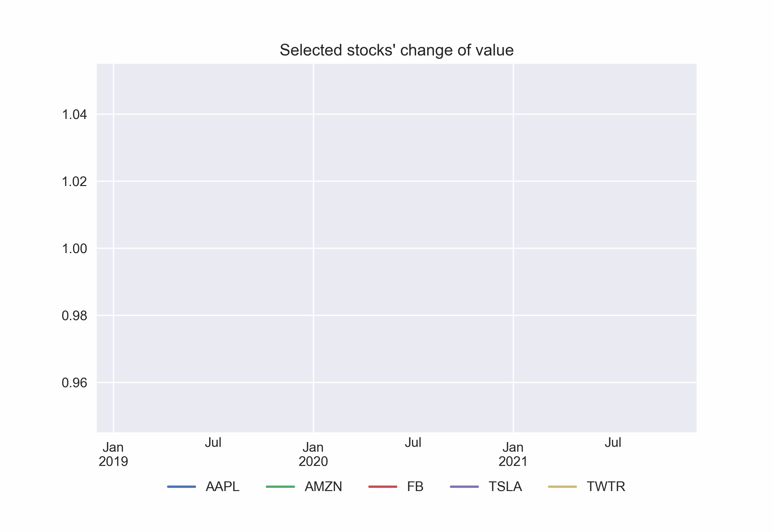Click the 0.96 y-axis tick label

click(x=74, y=383)
